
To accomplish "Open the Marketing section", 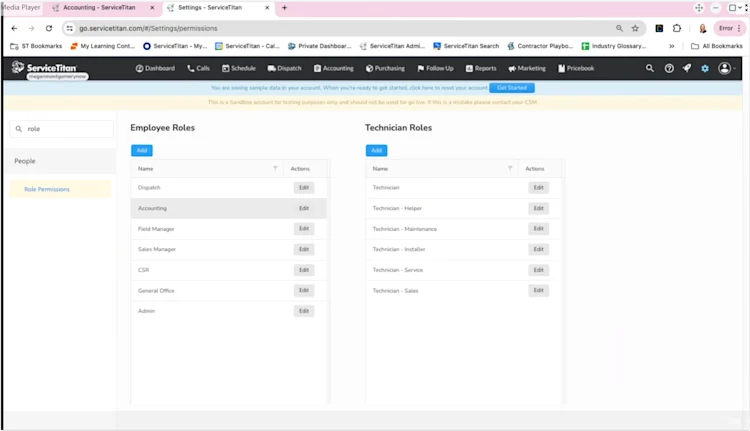I will [527, 68].
